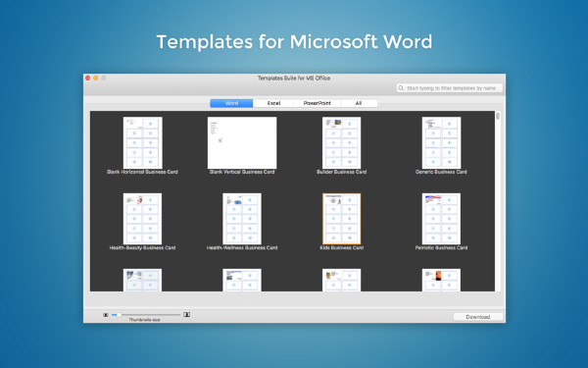The height and width of the screenshot is (368, 588).
Task: Switch to the PowerPoint tab
Action: (317, 103)
